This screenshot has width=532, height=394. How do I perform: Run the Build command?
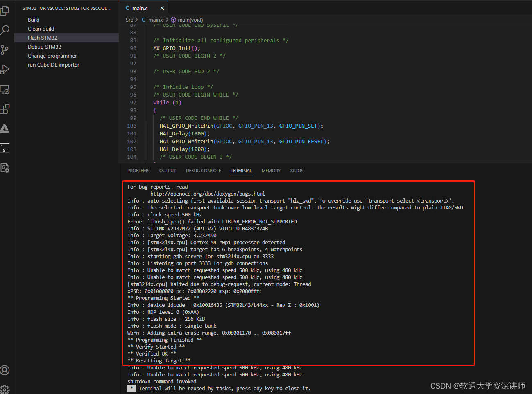point(66,20)
